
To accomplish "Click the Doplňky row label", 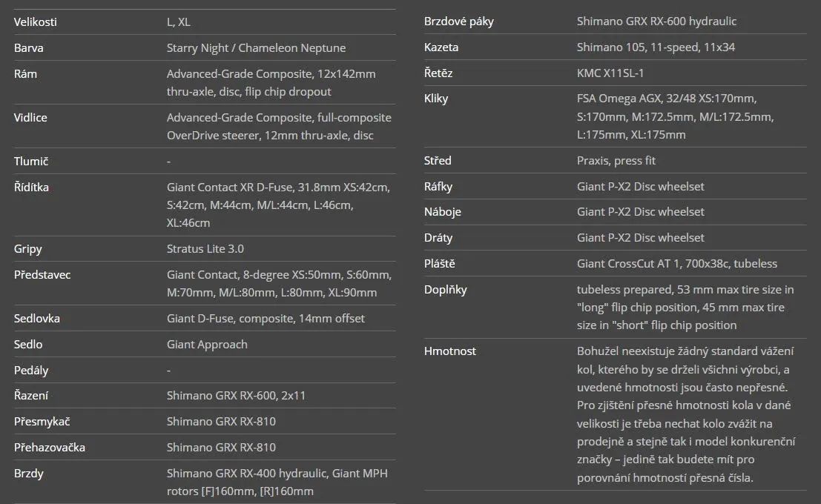I will [x=445, y=290].
